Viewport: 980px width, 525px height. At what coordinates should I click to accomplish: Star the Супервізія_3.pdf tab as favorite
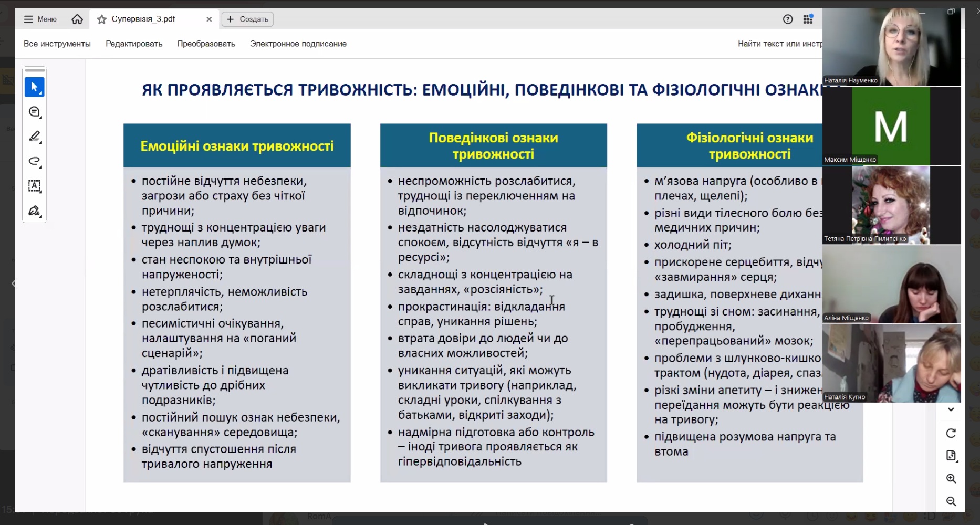(102, 19)
